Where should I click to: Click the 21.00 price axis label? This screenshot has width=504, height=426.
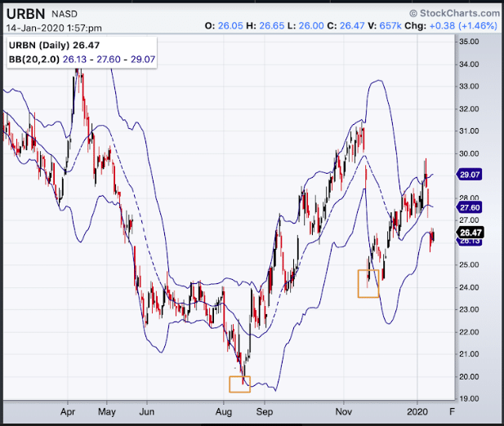pos(469,354)
